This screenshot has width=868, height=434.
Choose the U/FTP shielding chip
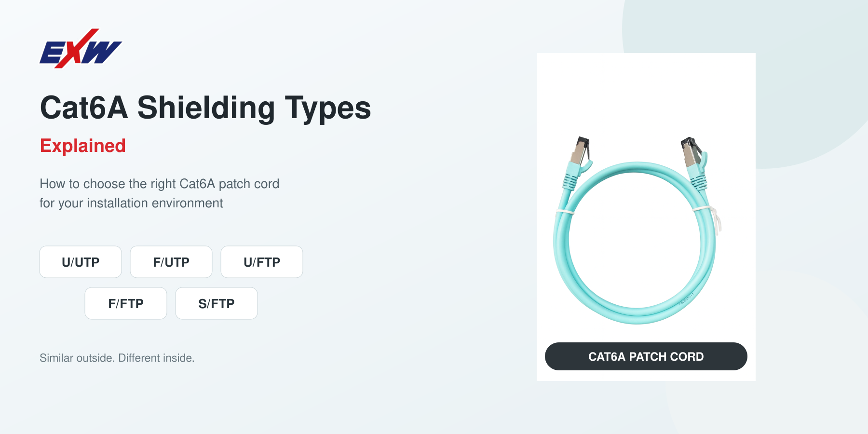pyautogui.click(x=262, y=262)
